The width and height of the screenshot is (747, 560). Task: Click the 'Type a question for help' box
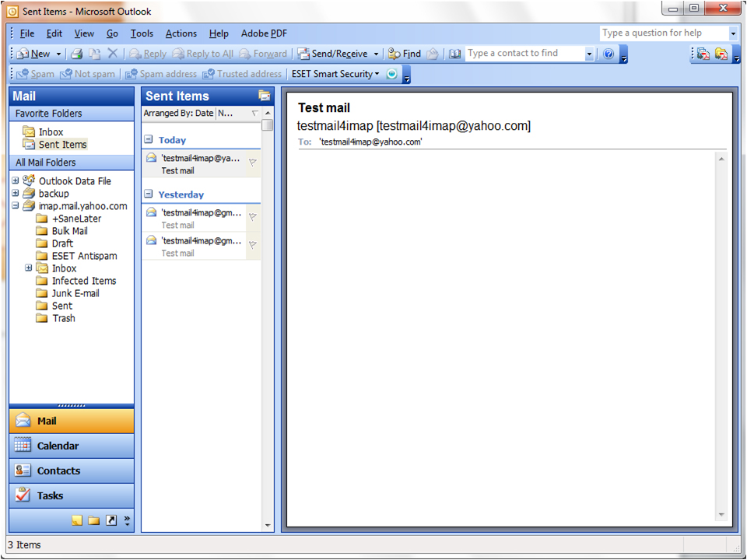pos(664,33)
